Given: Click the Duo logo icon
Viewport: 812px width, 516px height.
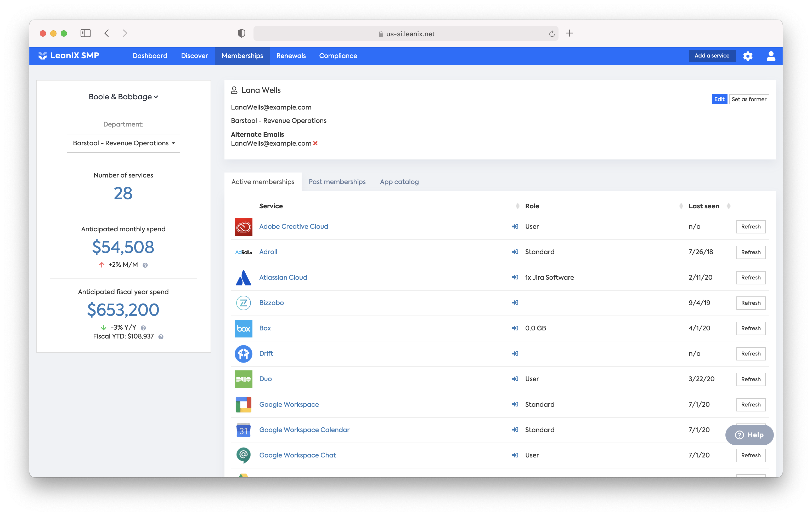Looking at the screenshot, I should pyautogui.click(x=243, y=379).
